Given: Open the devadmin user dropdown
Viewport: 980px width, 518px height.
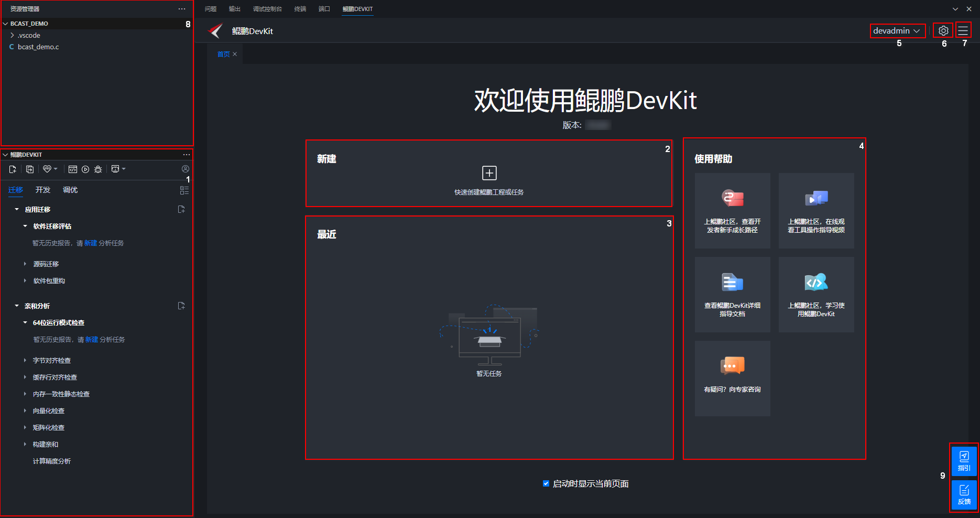Looking at the screenshot, I should pyautogui.click(x=897, y=30).
